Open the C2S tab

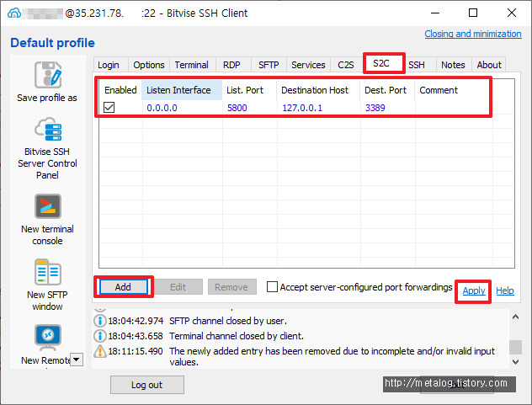click(x=346, y=65)
